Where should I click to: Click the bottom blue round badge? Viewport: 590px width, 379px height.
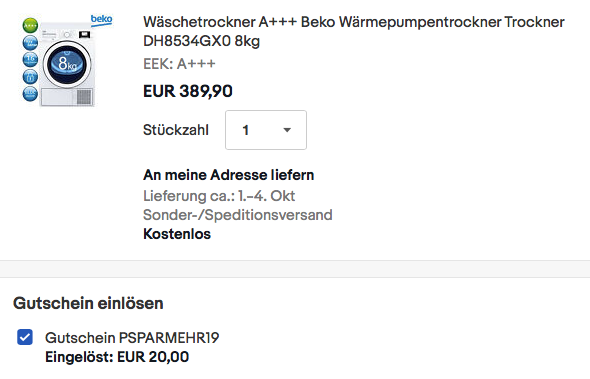coord(30,94)
